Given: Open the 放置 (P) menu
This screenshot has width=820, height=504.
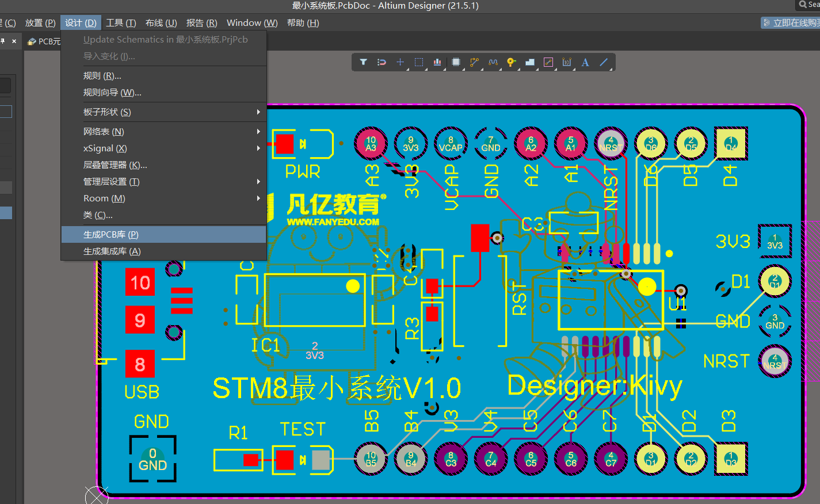Looking at the screenshot, I should click(x=40, y=22).
